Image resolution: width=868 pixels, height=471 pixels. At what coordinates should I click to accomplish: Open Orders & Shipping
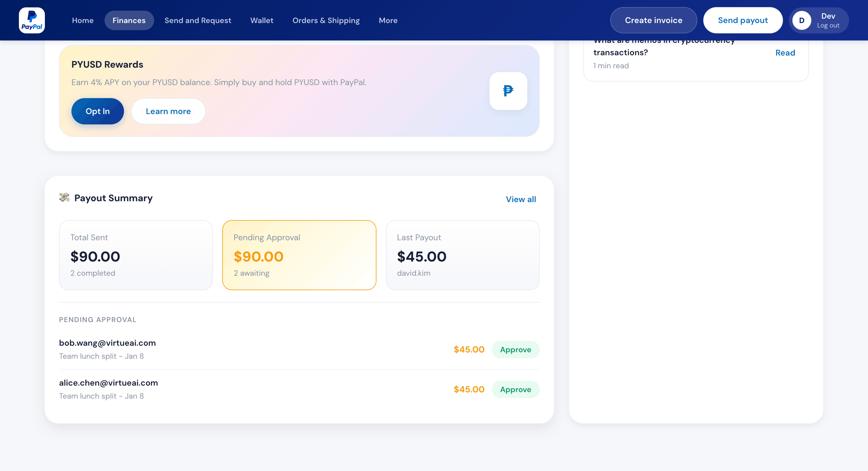pyautogui.click(x=326, y=20)
